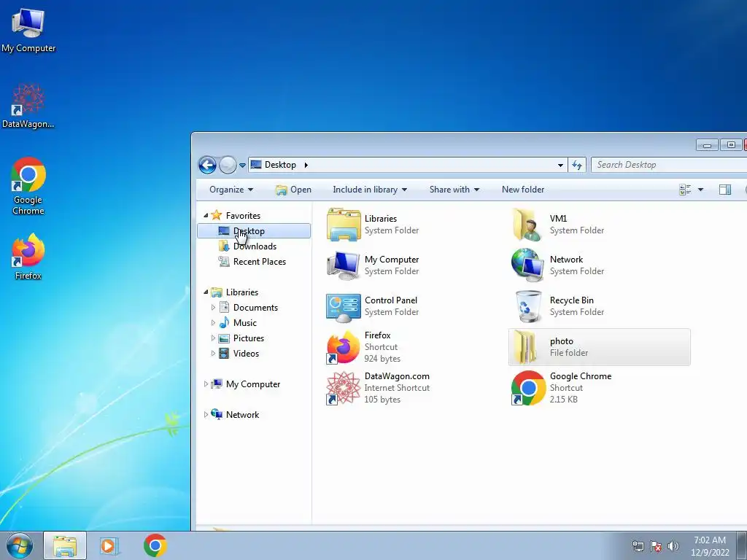Open Chrome from the taskbar
The height and width of the screenshot is (560, 747).
(x=155, y=545)
